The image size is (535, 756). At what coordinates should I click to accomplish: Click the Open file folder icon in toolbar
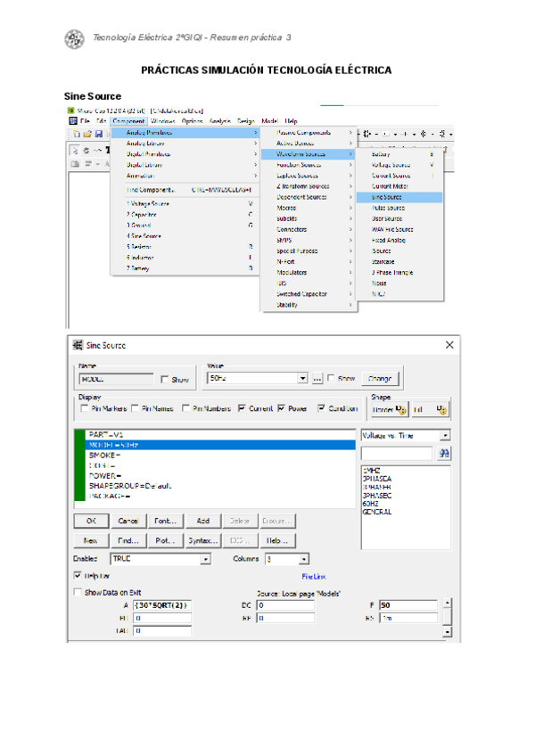point(87,134)
